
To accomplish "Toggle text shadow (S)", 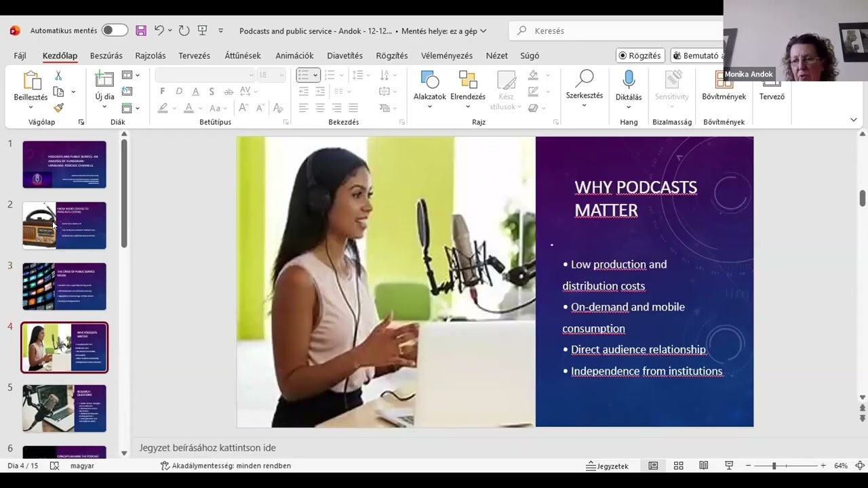I will (212, 91).
